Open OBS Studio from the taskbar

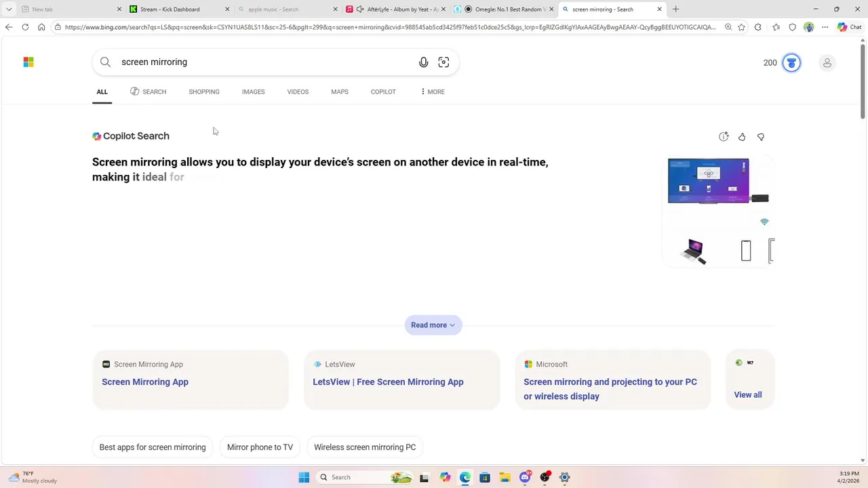[x=545, y=477]
